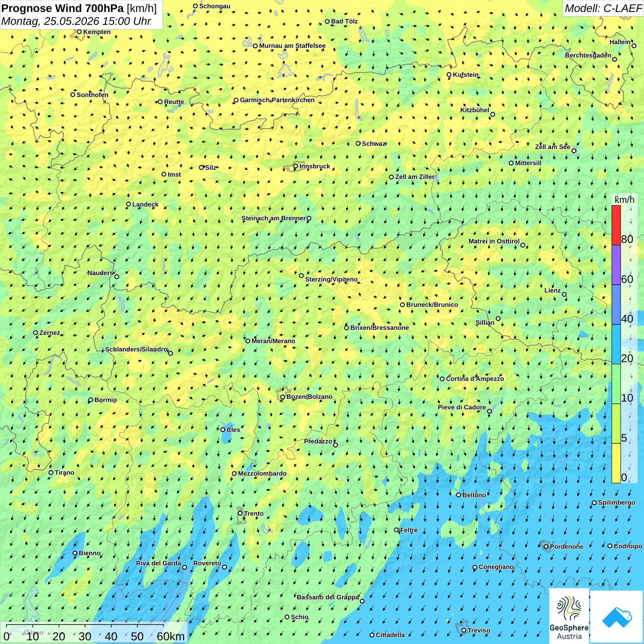The width and height of the screenshot is (644, 644).
Task: Click the Cortina d'Ampezzo marker
Action: 443,379
